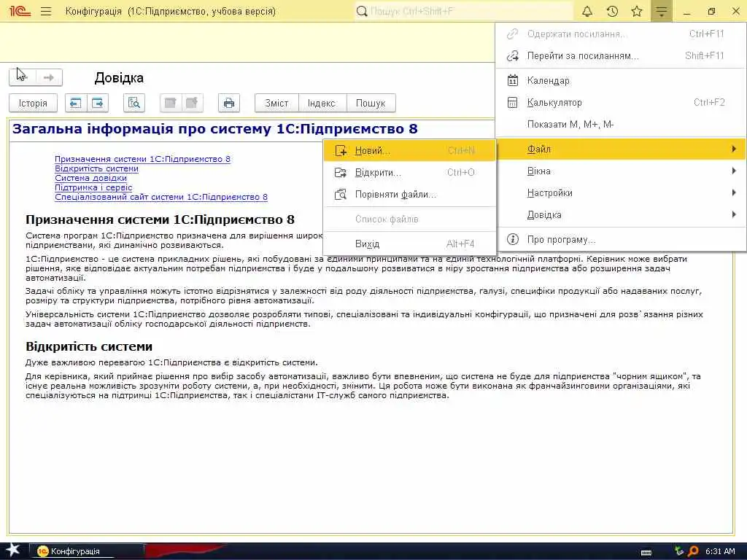Click the network tray icon
The image size is (747, 560).
pyautogui.click(x=679, y=551)
